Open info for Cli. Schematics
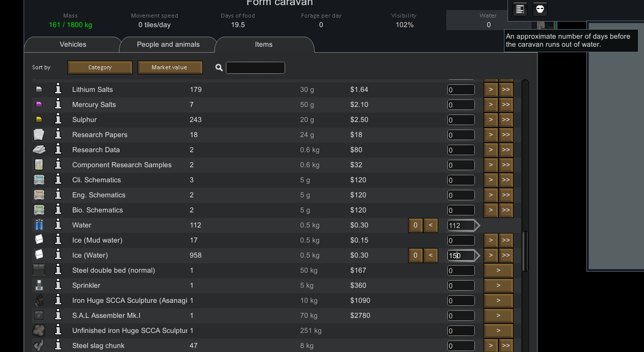644x352 pixels. [58, 180]
